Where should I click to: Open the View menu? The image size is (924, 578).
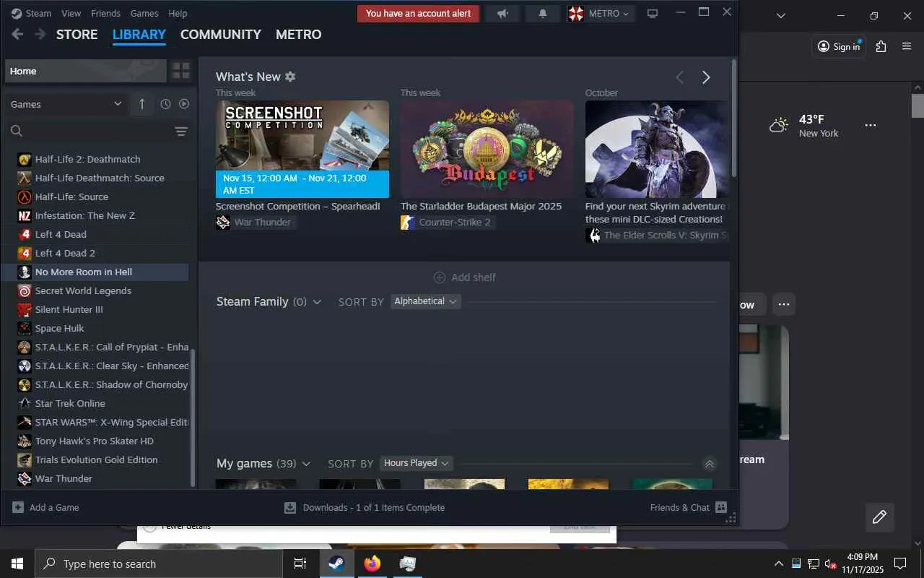click(x=71, y=13)
